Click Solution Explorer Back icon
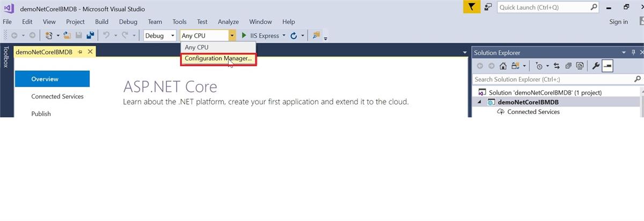 (480, 66)
